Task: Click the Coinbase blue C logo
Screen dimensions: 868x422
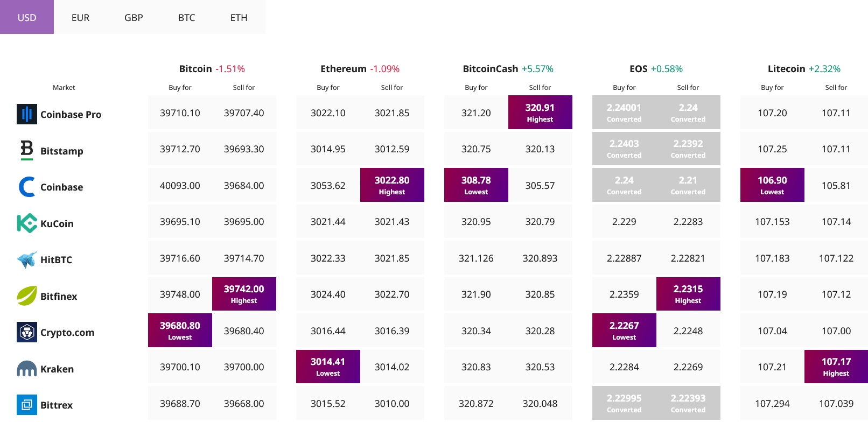Action: click(x=27, y=187)
